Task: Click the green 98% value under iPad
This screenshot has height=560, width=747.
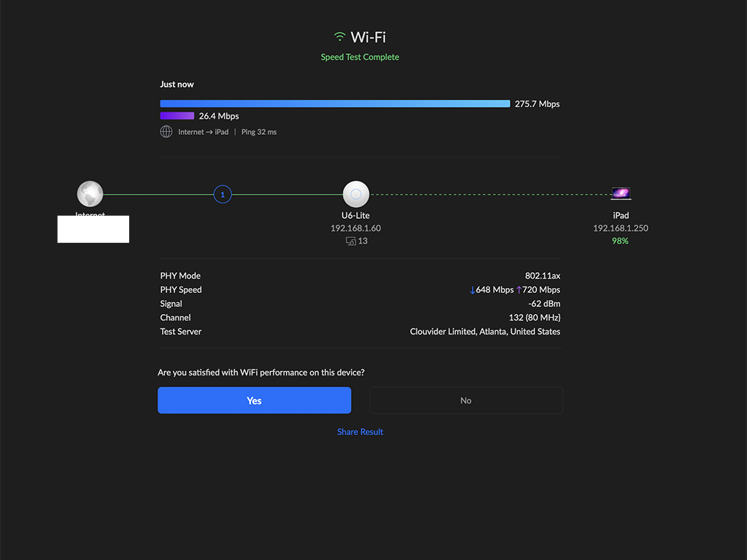Action: (x=620, y=241)
